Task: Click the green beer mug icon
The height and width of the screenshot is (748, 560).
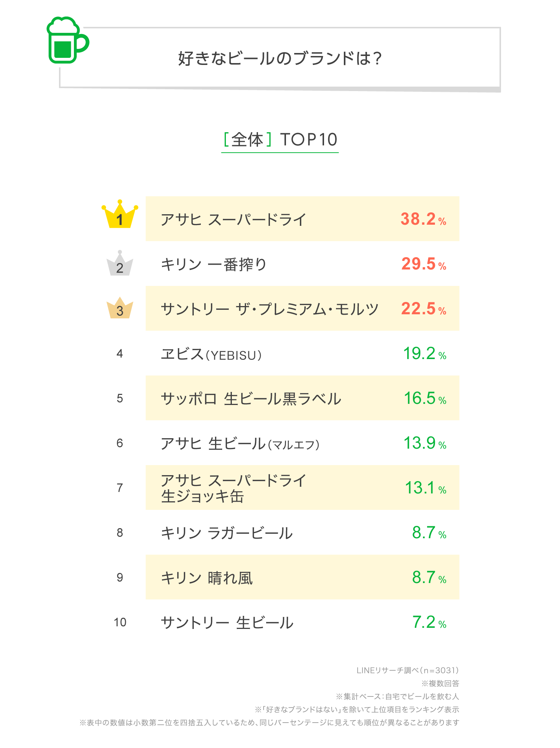Action: click(x=66, y=40)
